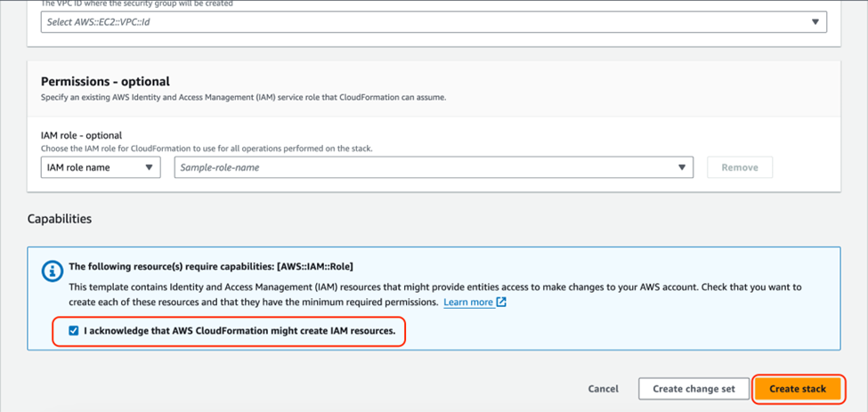Click external link icon beside Learn more

[x=501, y=303]
